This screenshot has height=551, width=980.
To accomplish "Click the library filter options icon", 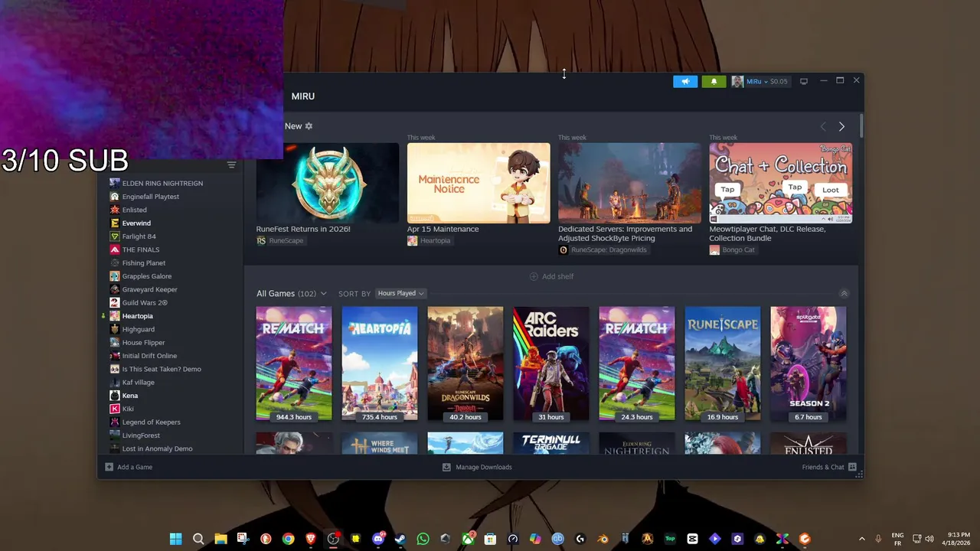I will click(x=231, y=165).
